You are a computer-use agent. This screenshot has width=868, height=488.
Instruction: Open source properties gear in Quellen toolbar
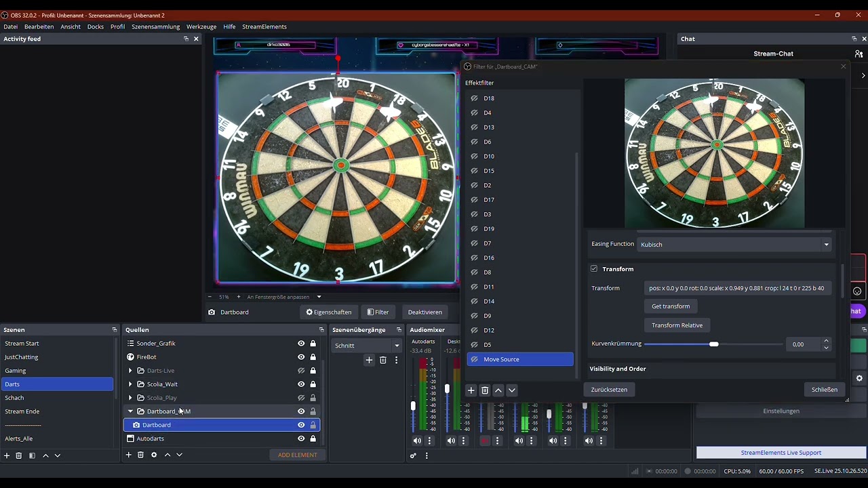point(154,455)
